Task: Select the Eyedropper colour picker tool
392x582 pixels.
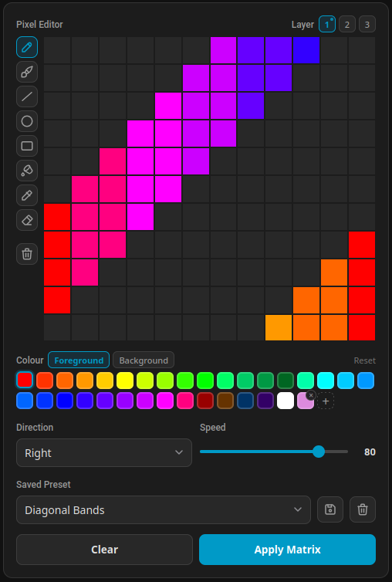Action: (x=27, y=195)
